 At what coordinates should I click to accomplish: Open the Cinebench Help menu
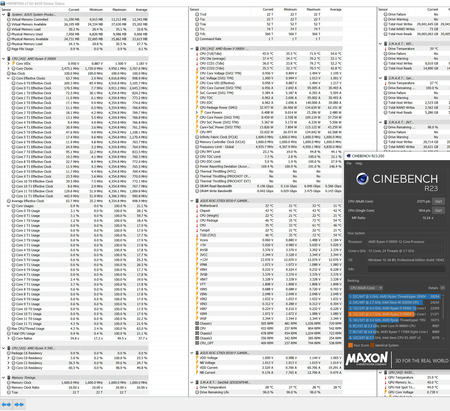coord(359,163)
